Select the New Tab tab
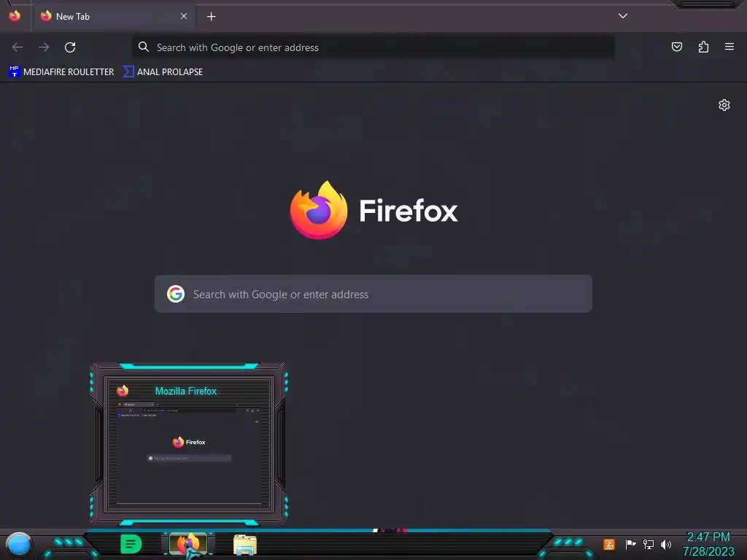The width and height of the screenshot is (747, 560). [115, 16]
